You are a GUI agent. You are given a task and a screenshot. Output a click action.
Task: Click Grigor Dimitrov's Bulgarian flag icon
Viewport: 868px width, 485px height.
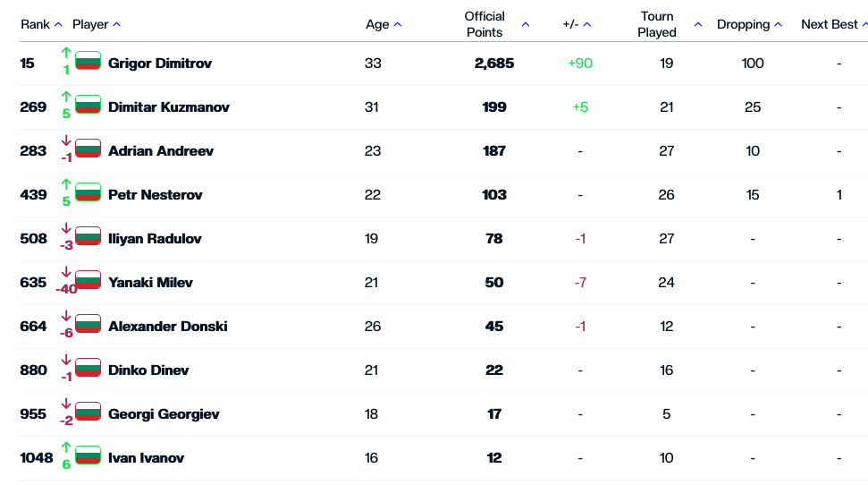pos(88,62)
